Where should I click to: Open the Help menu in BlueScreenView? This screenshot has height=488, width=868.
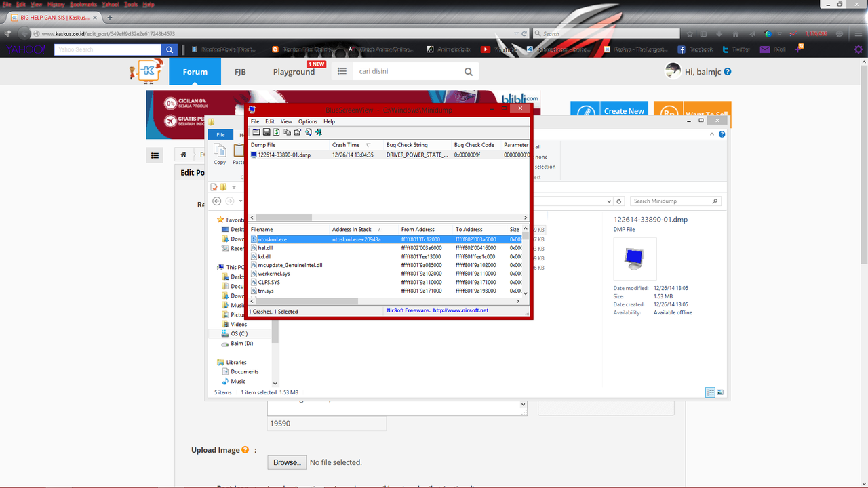329,121
